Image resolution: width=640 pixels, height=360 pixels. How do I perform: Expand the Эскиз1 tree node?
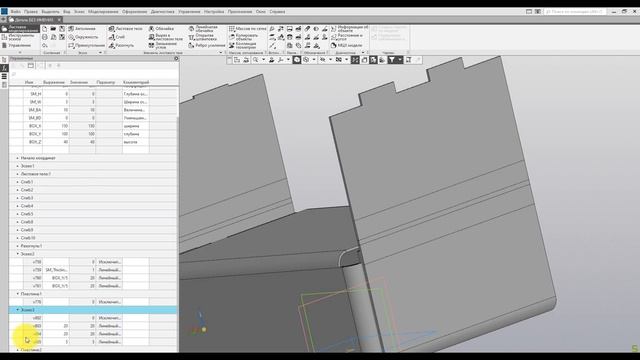[18, 166]
